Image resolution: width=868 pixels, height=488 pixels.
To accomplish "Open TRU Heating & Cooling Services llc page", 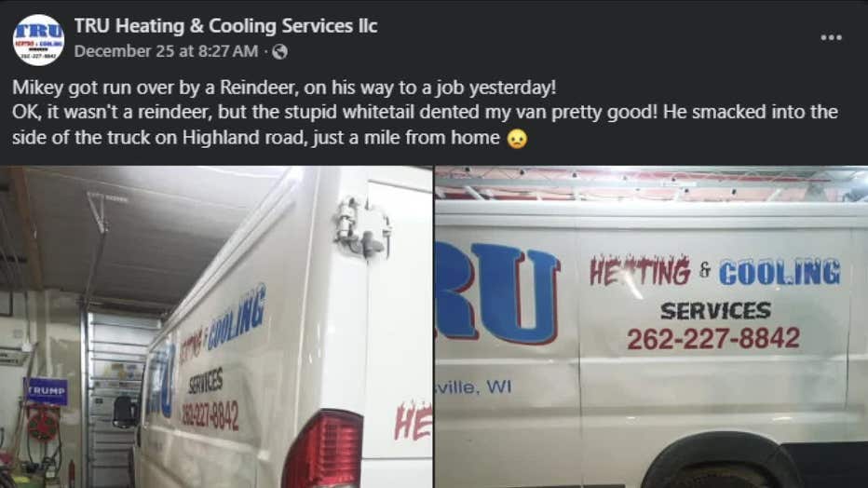I will [x=225, y=25].
